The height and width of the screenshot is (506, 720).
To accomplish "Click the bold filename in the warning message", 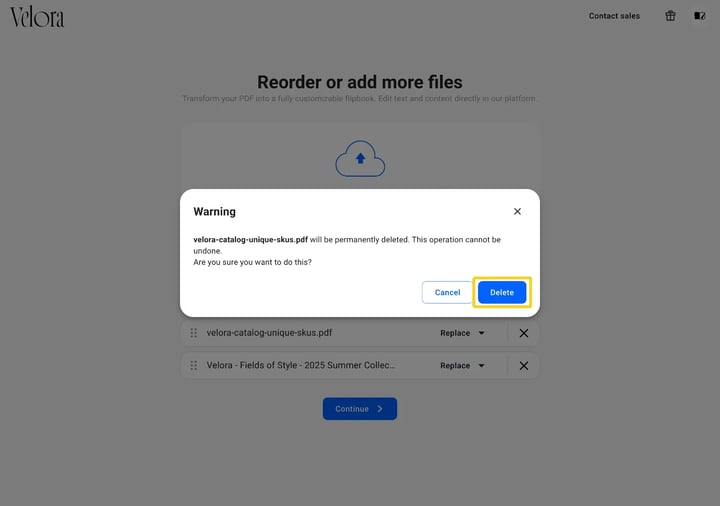I will (250, 240).
